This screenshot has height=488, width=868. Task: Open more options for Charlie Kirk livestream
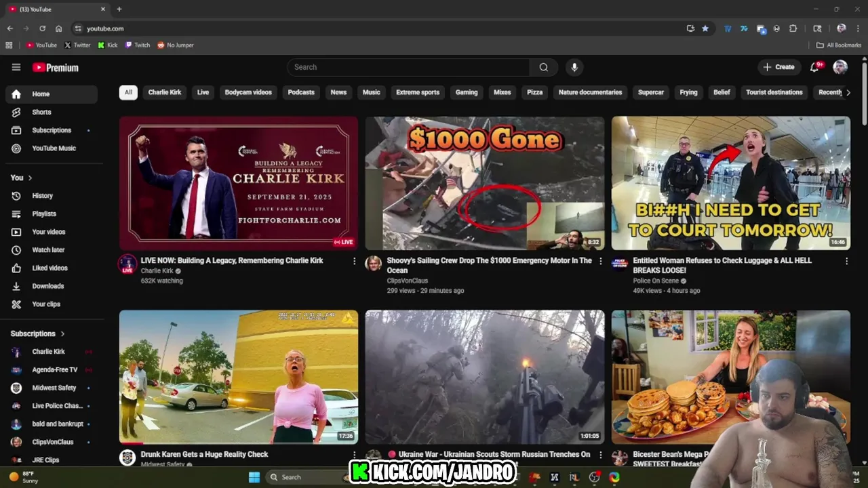(354, 261)
